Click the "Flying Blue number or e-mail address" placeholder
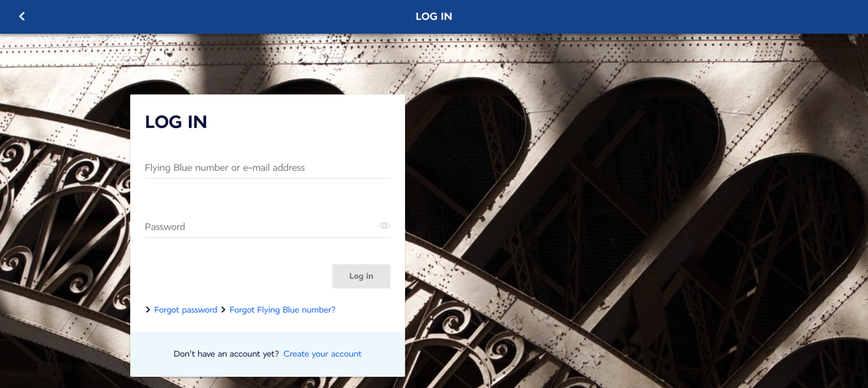The image size is (868, 388). coord(224,168)
